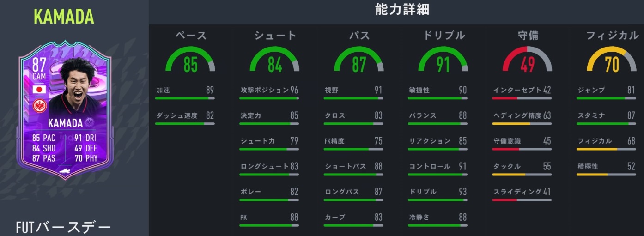The height and width of the screenshot is (236, 644).
Task: Click the 積極性 stat row
Action: 606,167
